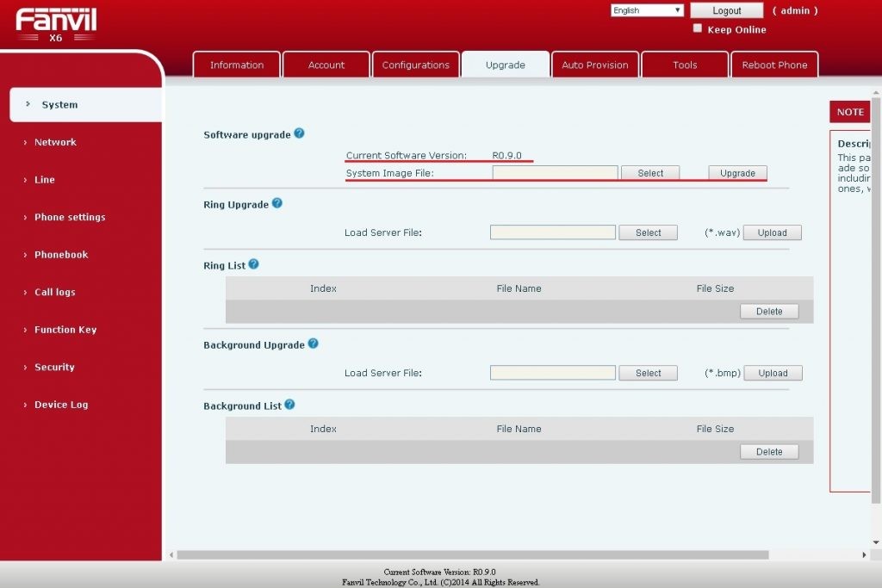Click the Background Upgrade server file field

[553, 373]
